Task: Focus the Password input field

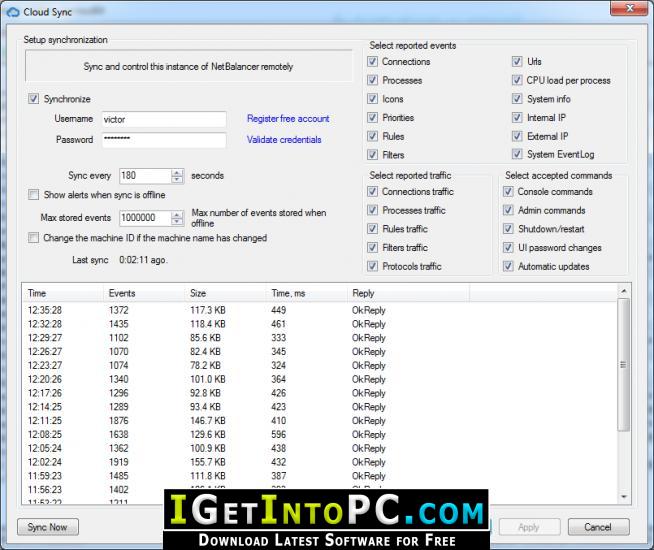Action: pos(164,140)
